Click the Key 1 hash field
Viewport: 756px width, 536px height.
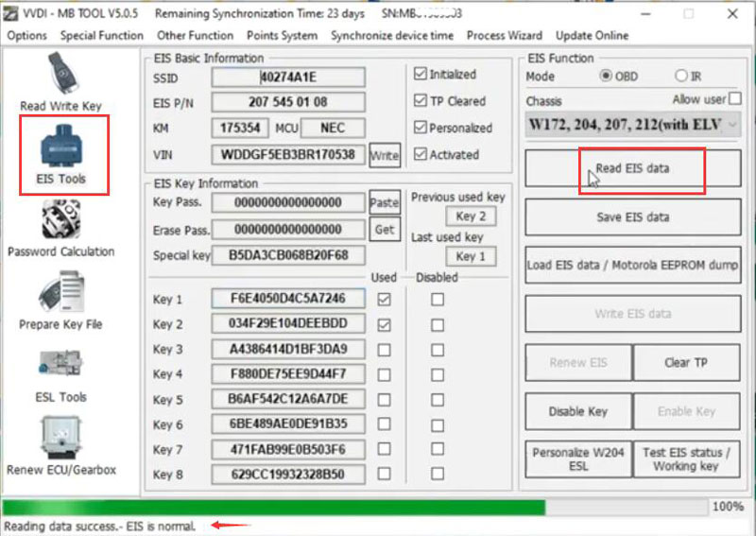[288, 298]
